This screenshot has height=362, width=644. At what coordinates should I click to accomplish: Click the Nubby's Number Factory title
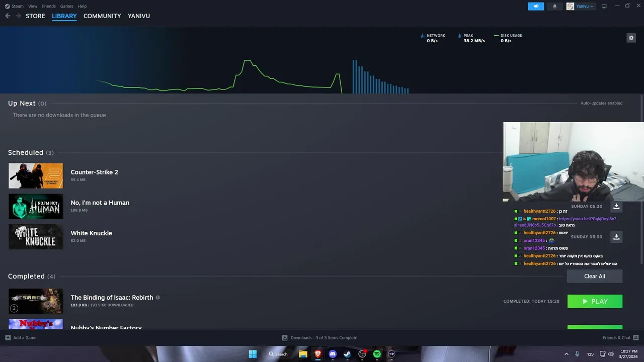coord(106,327)
